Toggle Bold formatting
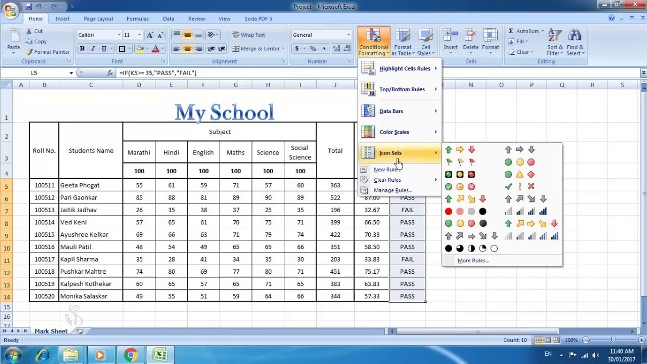 [82, 49]
